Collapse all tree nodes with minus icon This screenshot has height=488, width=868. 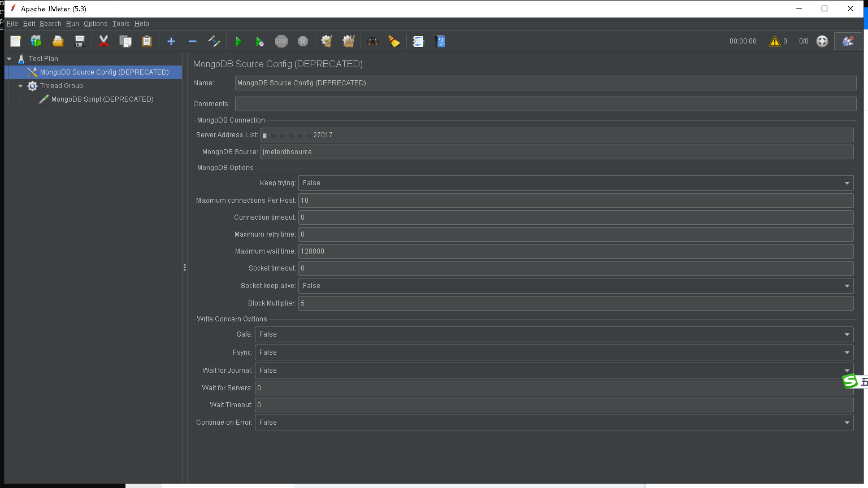tap(193, 41)
